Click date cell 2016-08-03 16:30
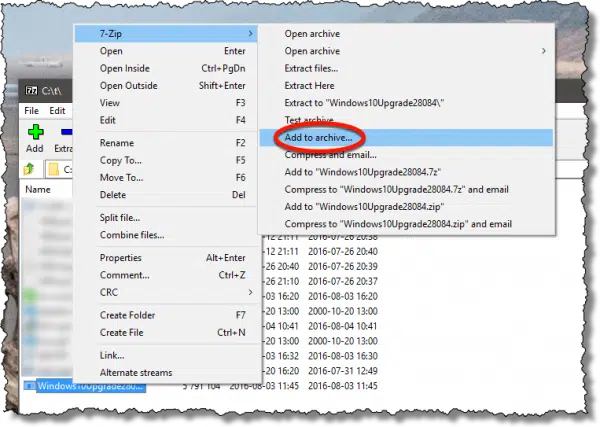 pos(343,356)
